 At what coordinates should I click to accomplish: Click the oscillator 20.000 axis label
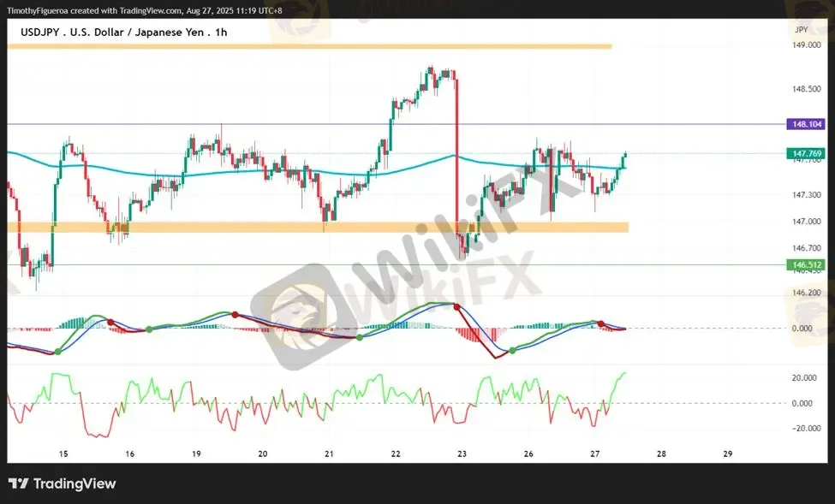tap(804, 378)
